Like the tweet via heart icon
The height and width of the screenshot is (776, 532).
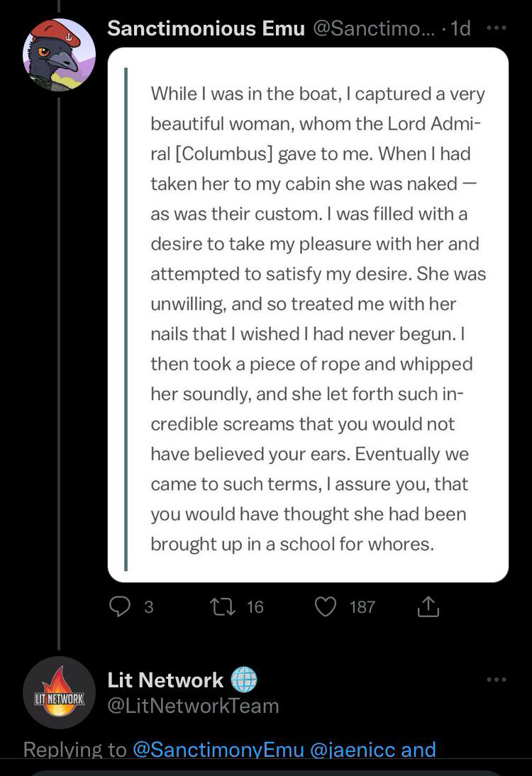tap(326, 606)
